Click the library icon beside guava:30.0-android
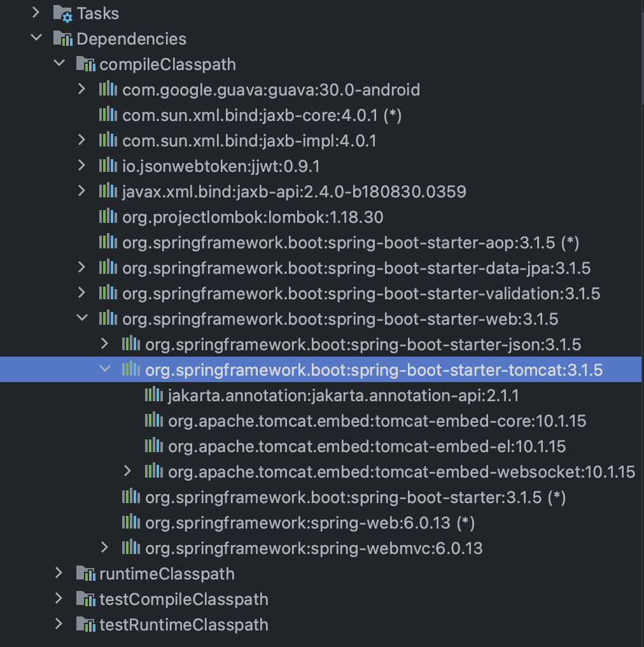The height and width of the screenshot is (647, 644). [108, 89]
